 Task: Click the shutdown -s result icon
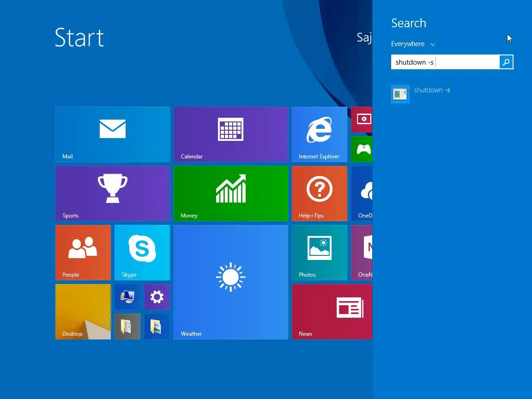coord(400,94)
